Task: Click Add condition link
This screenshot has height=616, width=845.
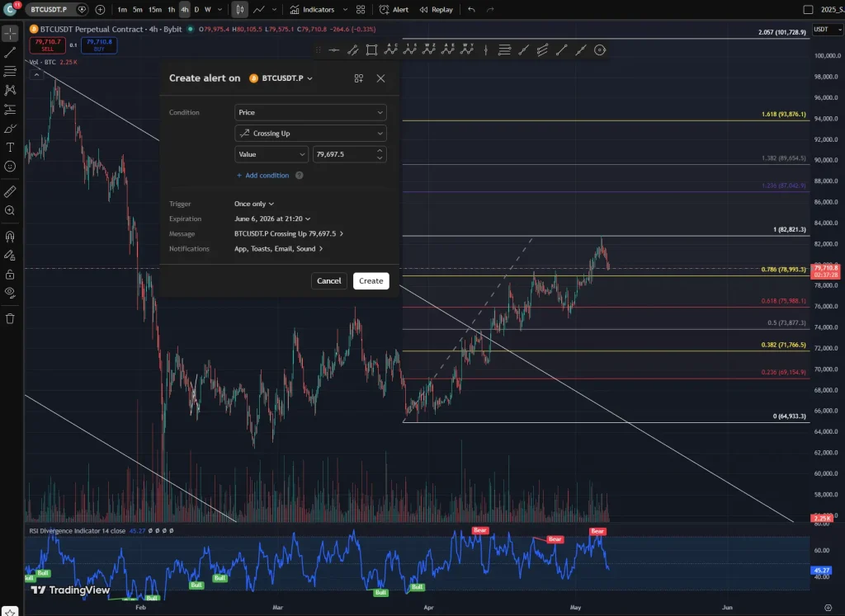Action: tap(262, 176)
